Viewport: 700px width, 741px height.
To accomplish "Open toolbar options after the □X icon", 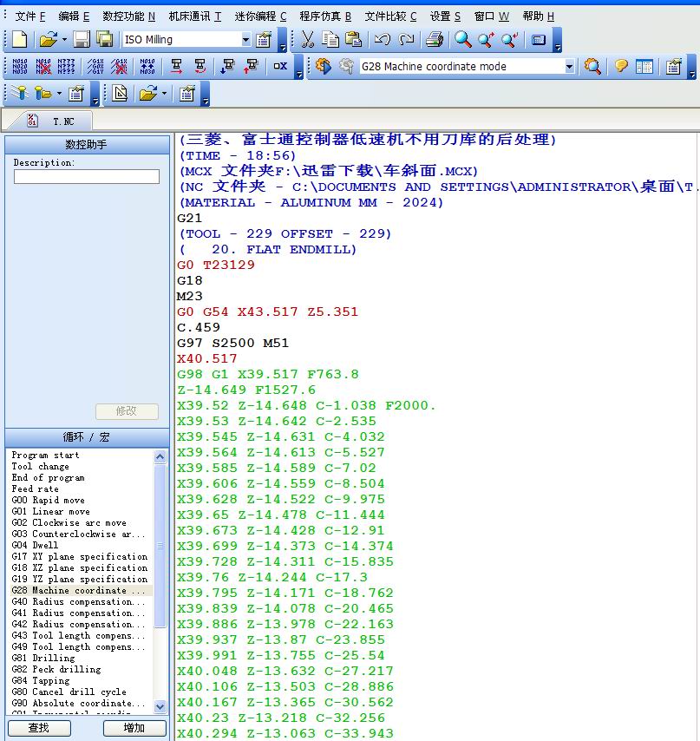I will click(x=298, y=67).
